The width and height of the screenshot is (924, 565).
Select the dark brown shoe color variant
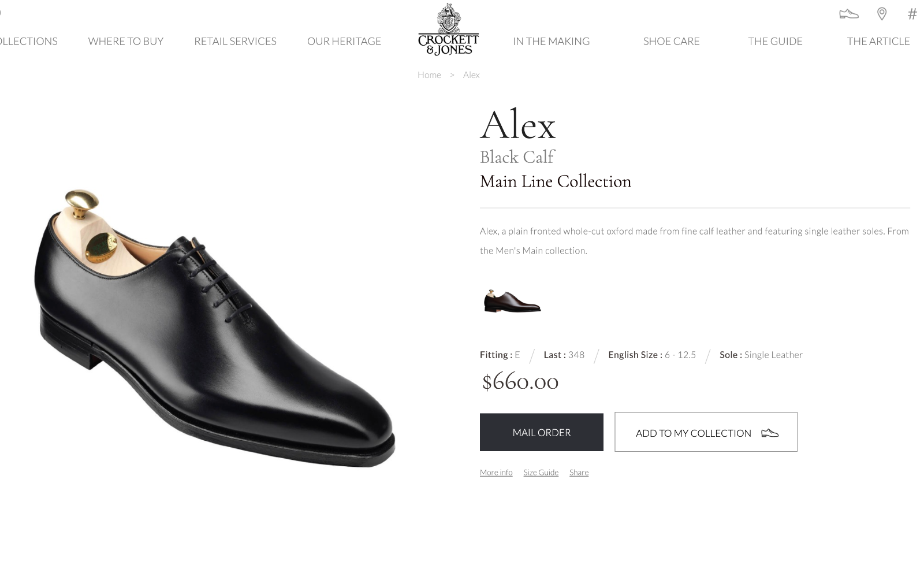point(512,302)
